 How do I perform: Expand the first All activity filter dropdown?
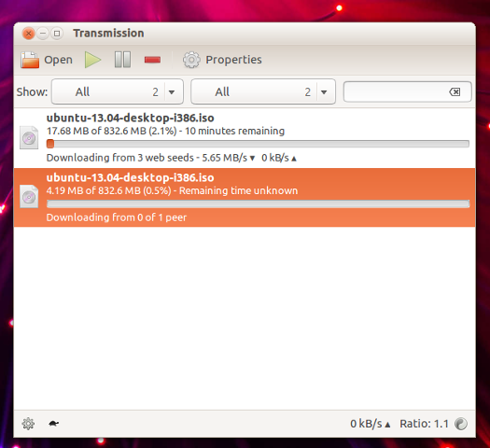point(118,91)
